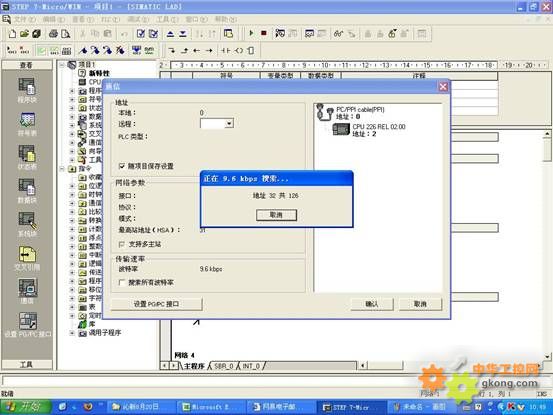This screenshot has width=553, height=415.
Task: Click the Open project folder icon
Action: (24, 33)
